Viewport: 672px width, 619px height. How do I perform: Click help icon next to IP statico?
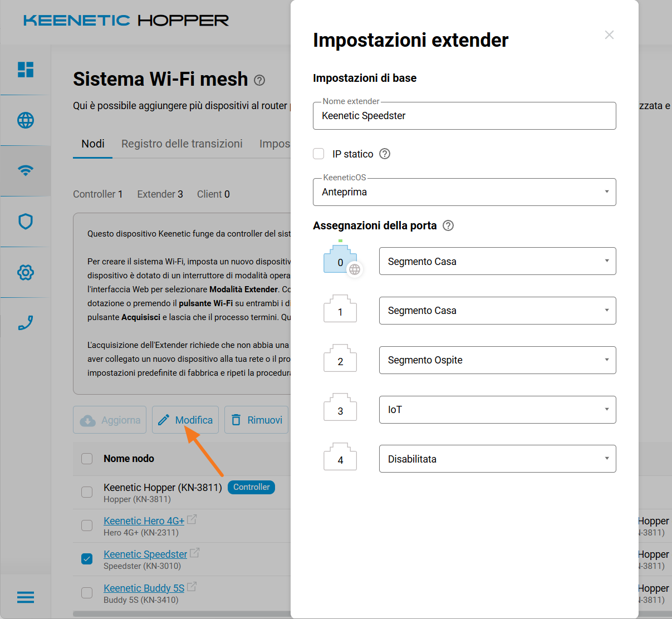click(385, 154)
